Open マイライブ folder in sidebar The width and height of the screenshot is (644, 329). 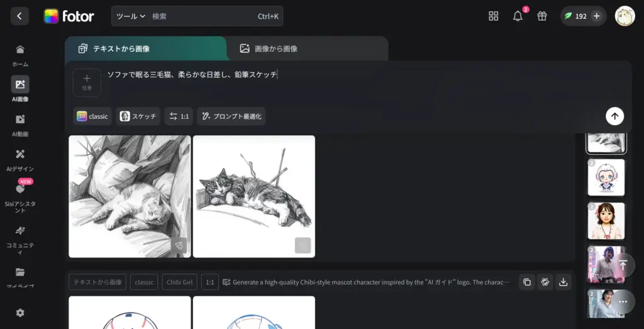point(20,277)
